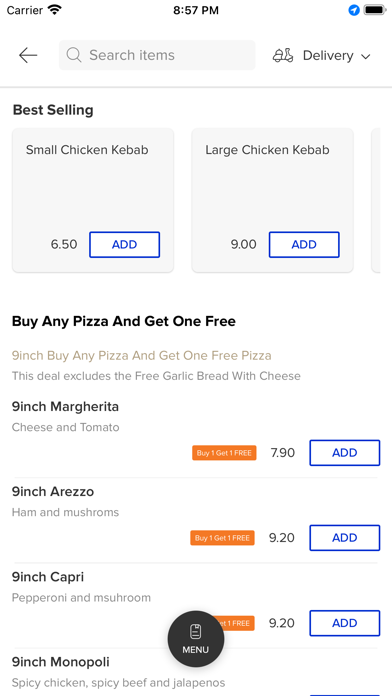This screenshot has width=392, height=696.
Task: Open the Delivery order type selector
Action: coord(321,55)
